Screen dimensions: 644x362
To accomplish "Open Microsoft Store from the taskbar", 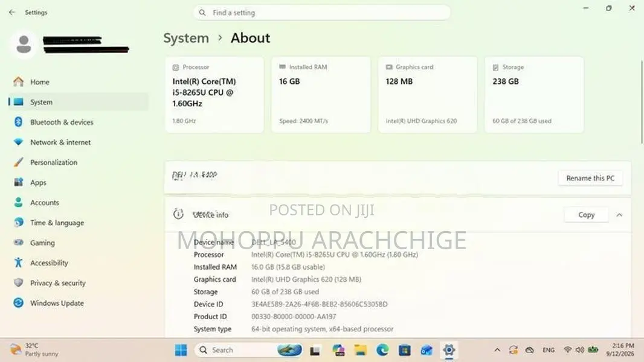I will [405, 350].
